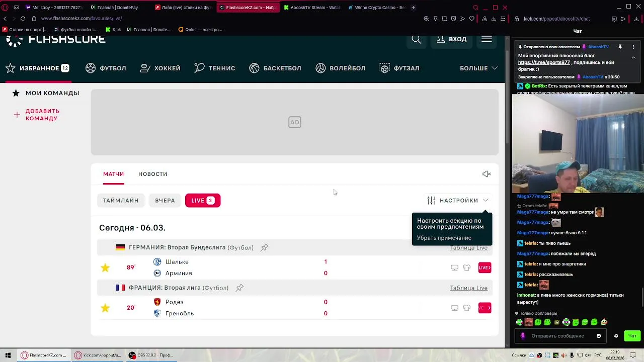Open browser downloads icon
The height and width of the screenshot is (362, 644).
494,19
